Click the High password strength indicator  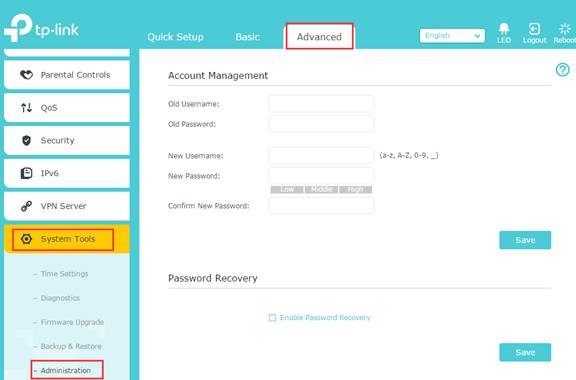pos(356,190)
